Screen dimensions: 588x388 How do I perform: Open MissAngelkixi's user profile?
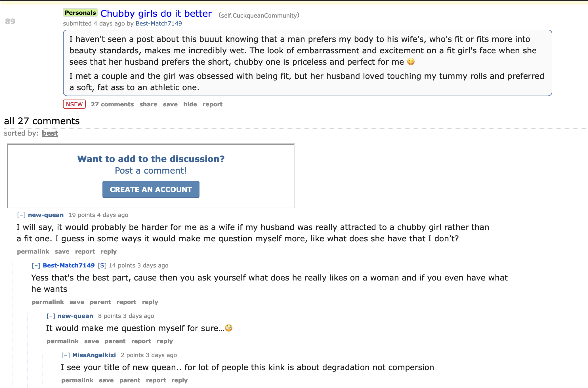94,355
